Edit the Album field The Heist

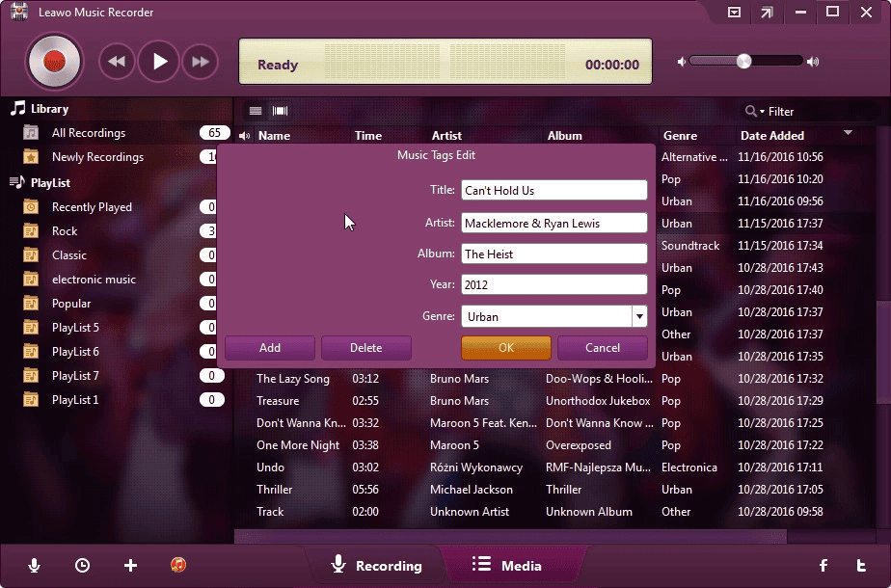click(554, 254)
